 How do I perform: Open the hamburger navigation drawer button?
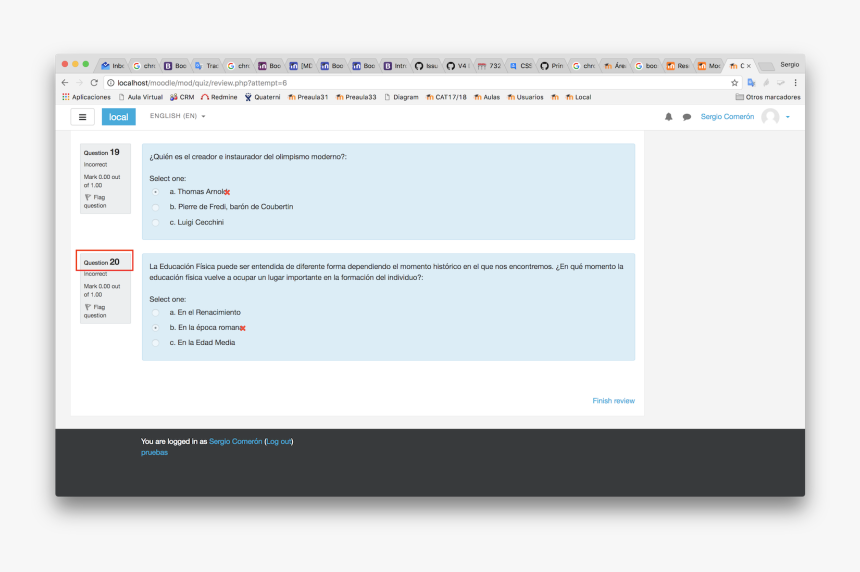[x=82, y=117]
